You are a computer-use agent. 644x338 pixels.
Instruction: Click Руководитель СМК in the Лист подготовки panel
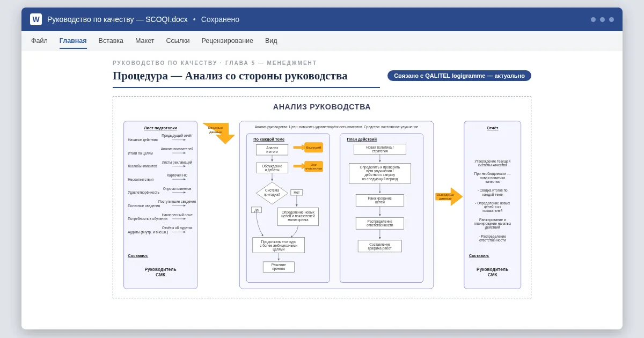click(160, 272)
